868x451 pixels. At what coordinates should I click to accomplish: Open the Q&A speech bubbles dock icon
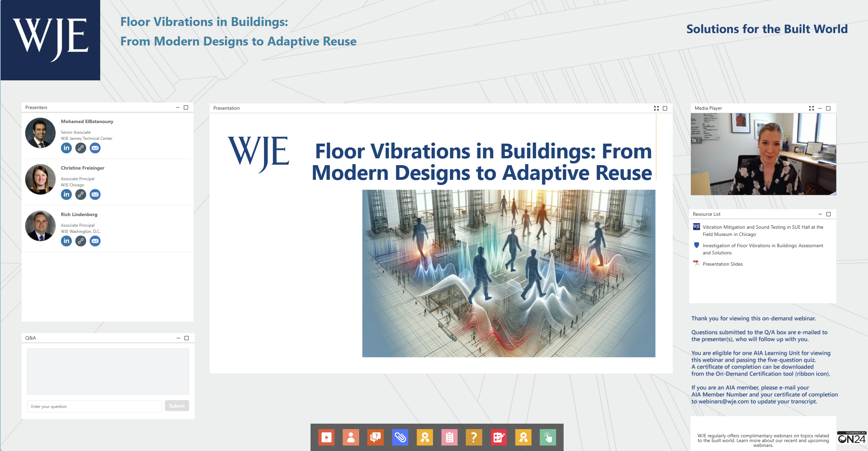click(376, 437)
